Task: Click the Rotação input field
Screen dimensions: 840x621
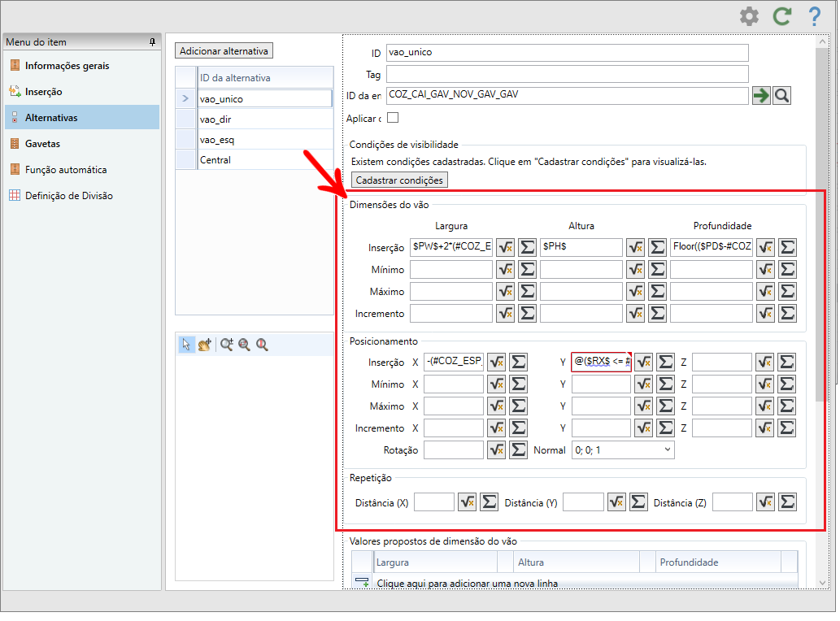Action: coord(453,449)
